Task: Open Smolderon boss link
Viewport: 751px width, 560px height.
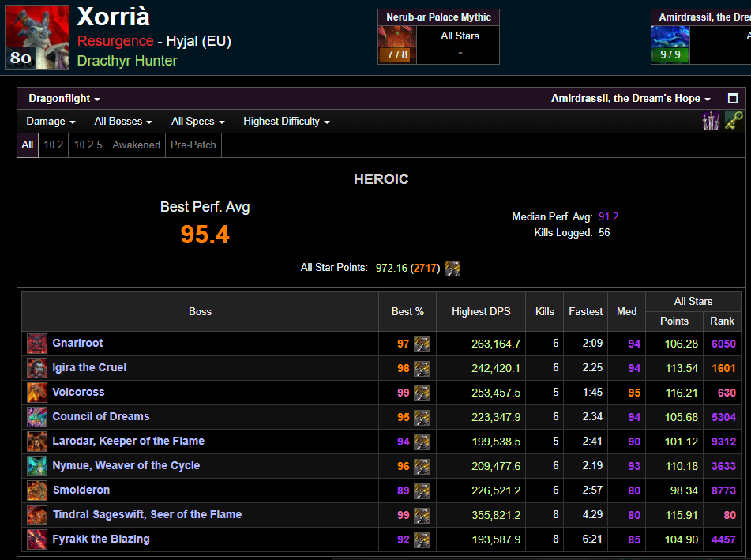Action: (x=81, y=490)
